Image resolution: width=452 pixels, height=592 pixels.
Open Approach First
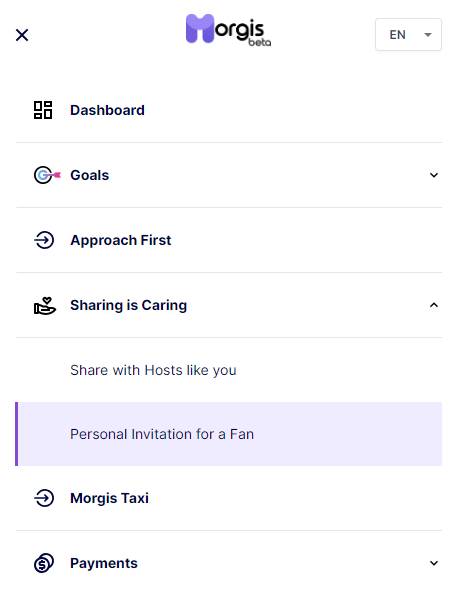coord(228,240)
